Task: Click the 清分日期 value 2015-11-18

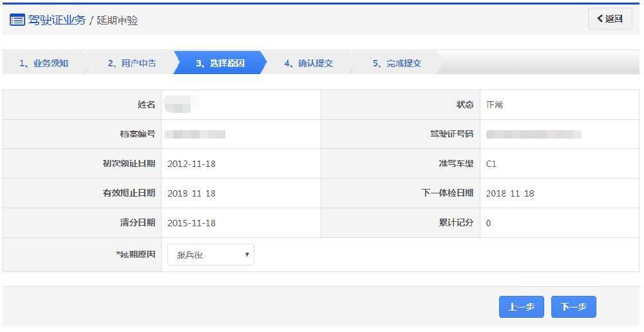Action: [191, 223]
